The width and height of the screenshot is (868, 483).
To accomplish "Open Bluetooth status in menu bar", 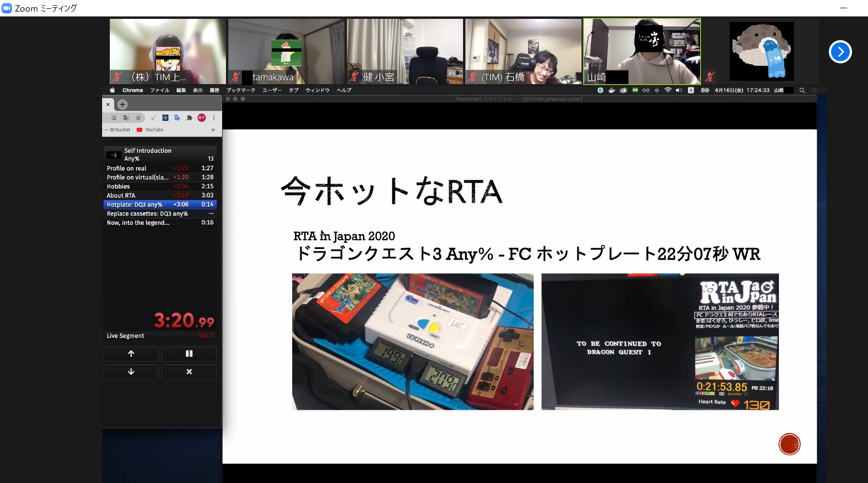I will click(657, 90).
